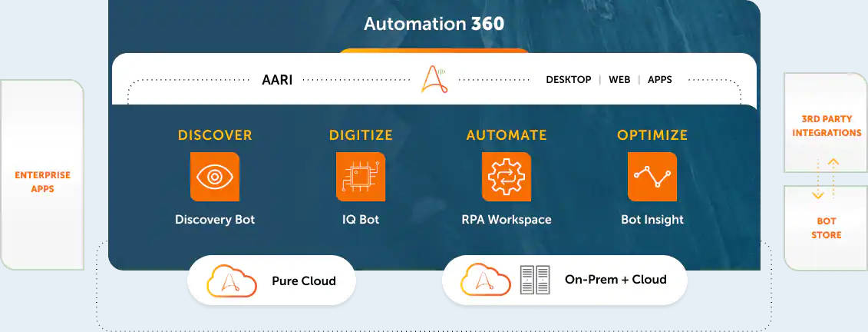
Task: Click the AARI label
Action: 277,80
